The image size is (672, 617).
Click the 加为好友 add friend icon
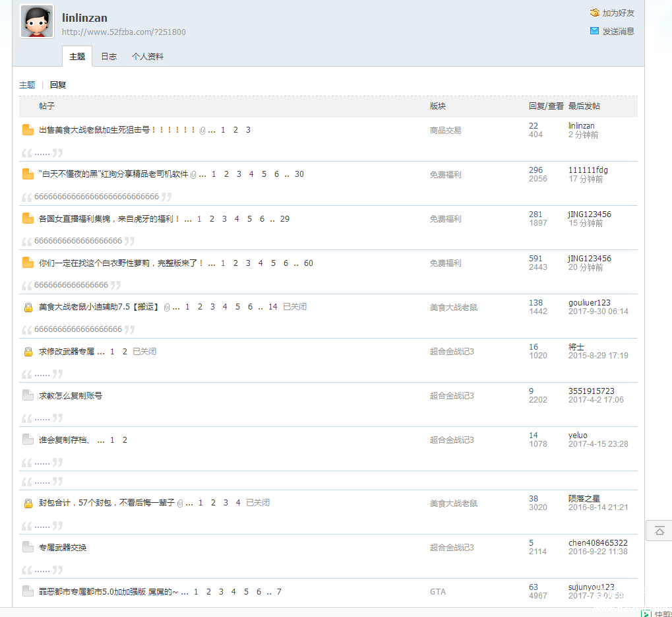click(x=594, y=13)
